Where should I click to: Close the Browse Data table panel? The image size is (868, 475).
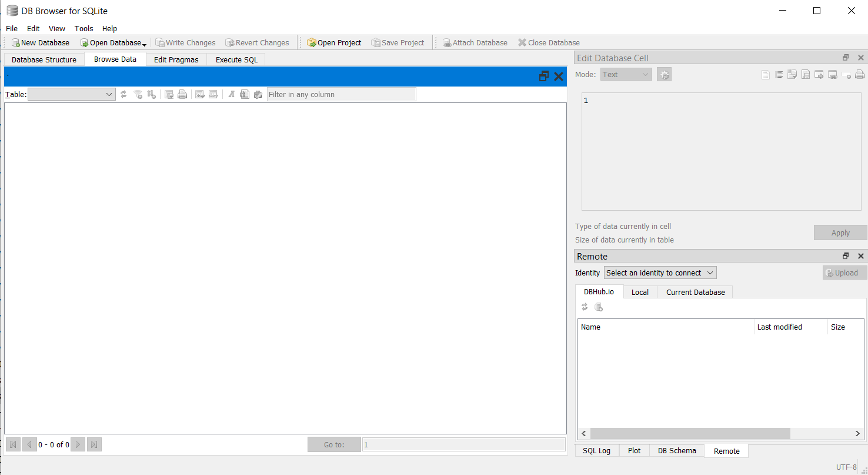[x=559, y=76]
